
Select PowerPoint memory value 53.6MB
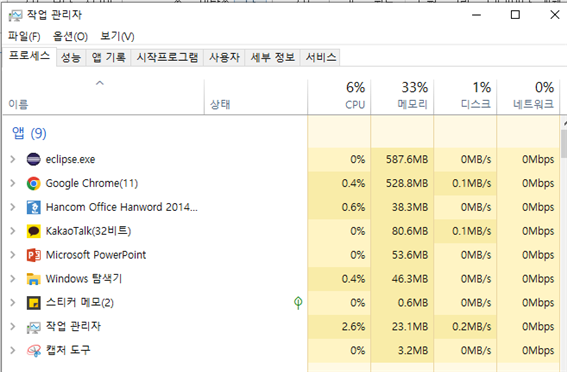pos(410,255)
